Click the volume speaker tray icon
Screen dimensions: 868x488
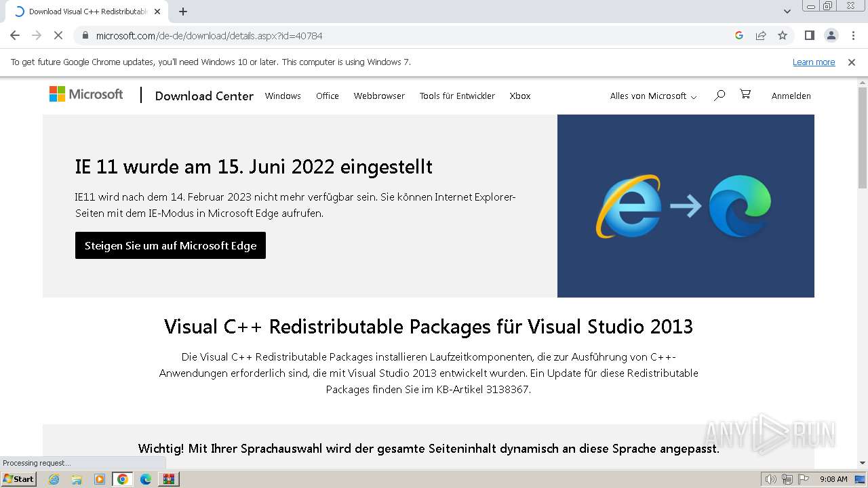[770, 479]
